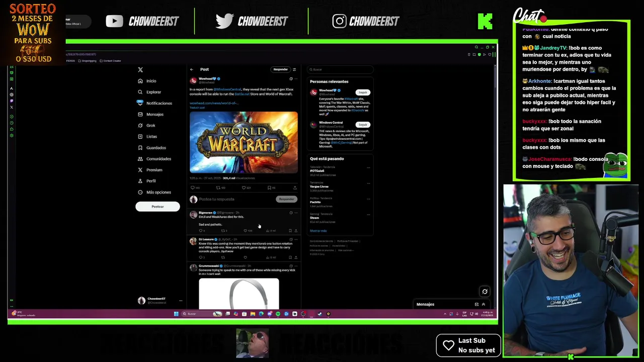Click the Responder button in the Post header
This screenshot has height=362, width=644.
coord(280,69)
